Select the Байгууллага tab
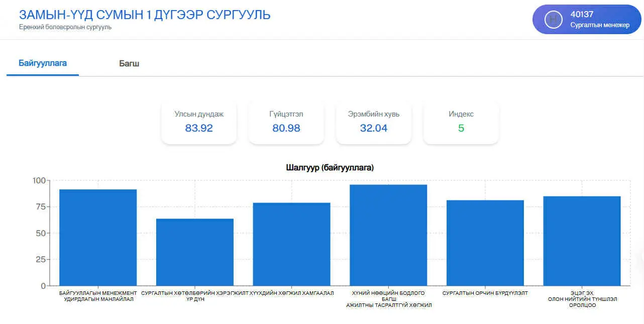The height and width of the screenshot is (324, 644). 43,63
